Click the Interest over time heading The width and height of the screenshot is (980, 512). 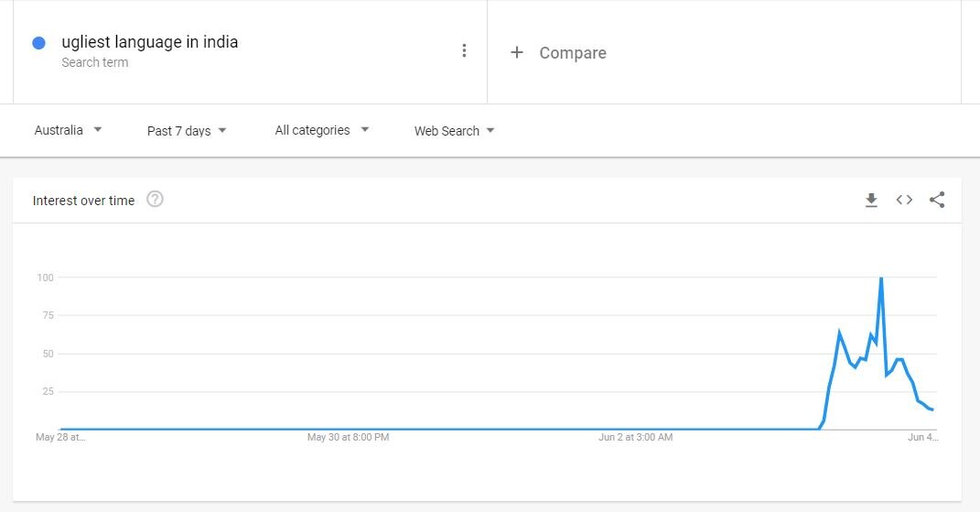tap(84, 201)
